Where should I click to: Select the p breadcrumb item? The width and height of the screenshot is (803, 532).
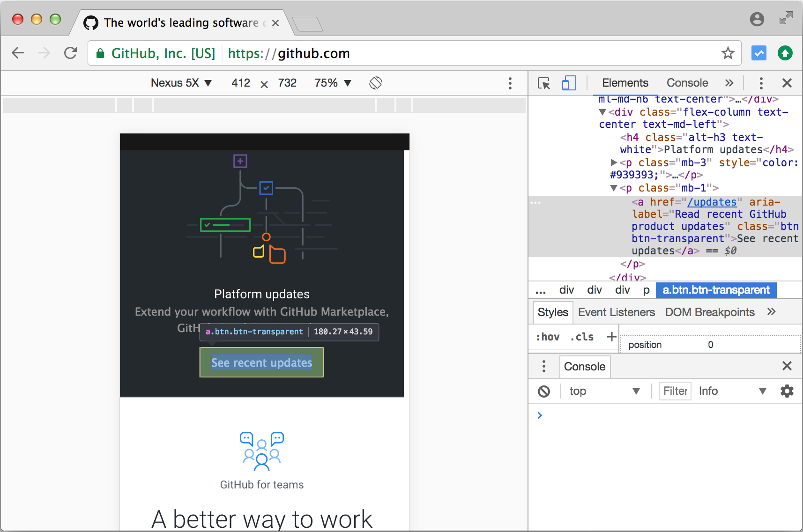pos(647,290)
